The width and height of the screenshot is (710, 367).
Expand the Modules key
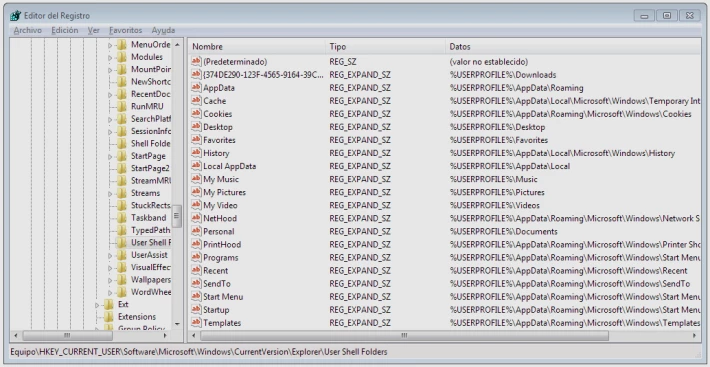(x=110, y=57)
